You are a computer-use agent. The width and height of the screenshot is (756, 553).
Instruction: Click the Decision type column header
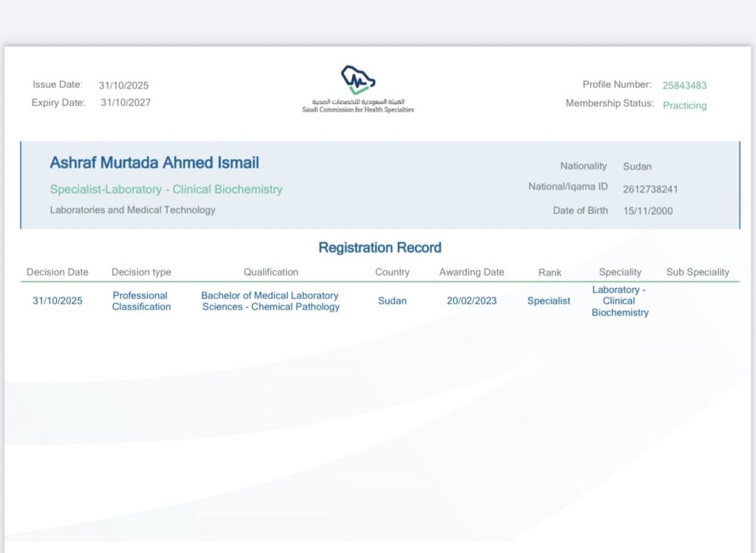click(x=141, y=272)
